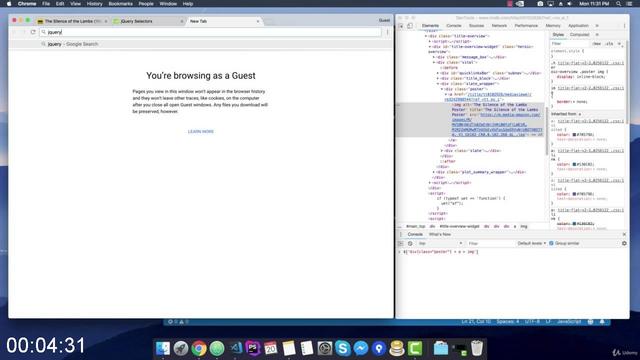Click the volume icon in the menu bar
640x360 pixels.
point(569,4)
